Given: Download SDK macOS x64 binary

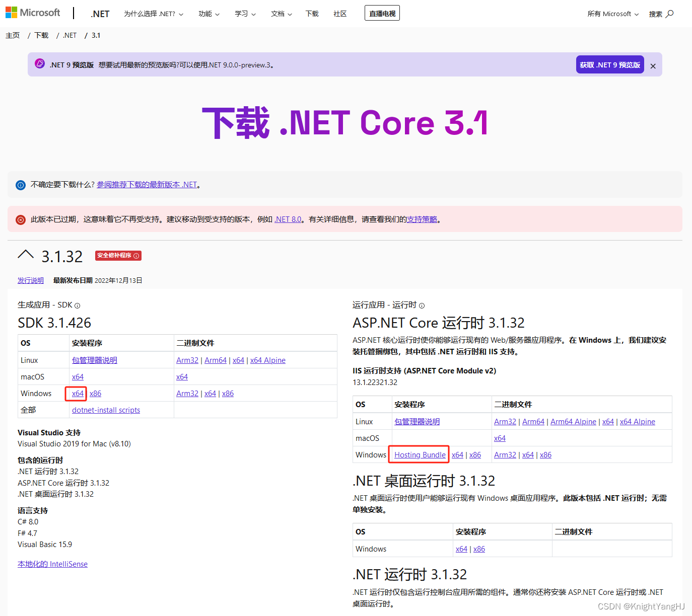Looking at the screenshot, I should [182, 377].
